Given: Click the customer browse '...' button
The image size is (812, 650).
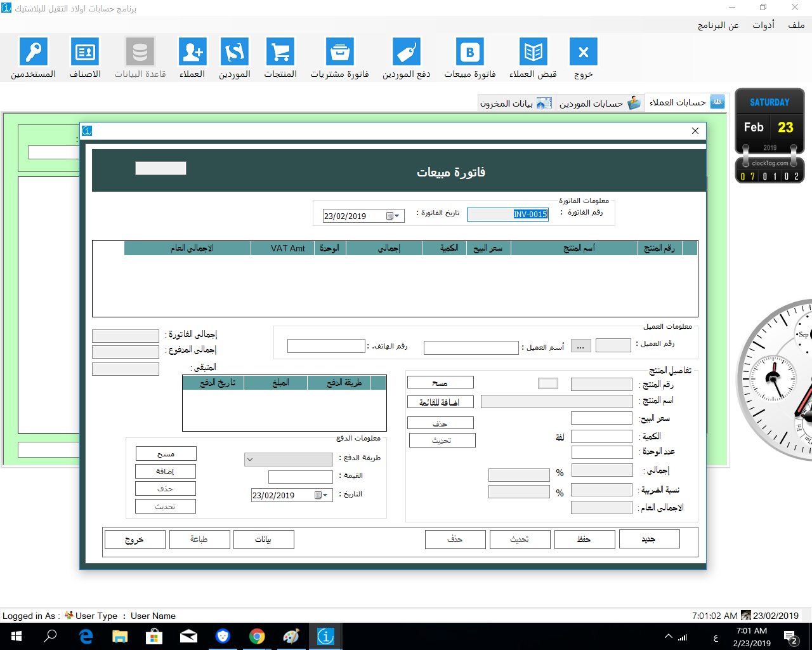Looking at the screenshot, I should [x=581, y=346].
